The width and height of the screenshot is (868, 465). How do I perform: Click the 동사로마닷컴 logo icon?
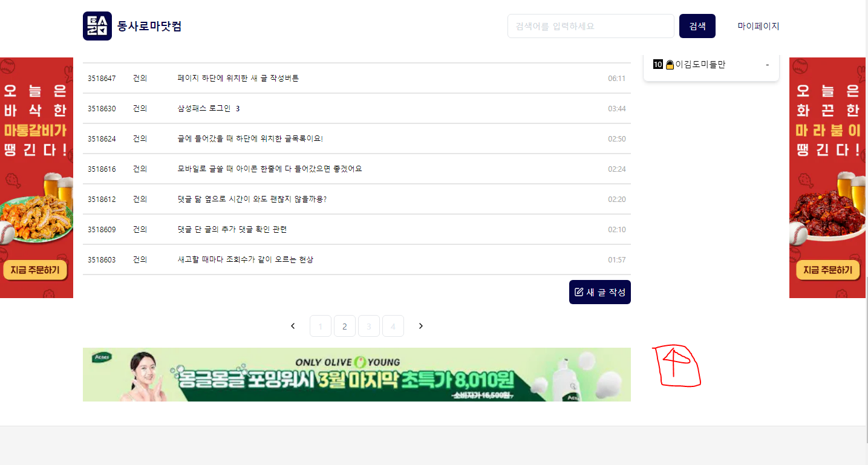(x=97, y=26)
